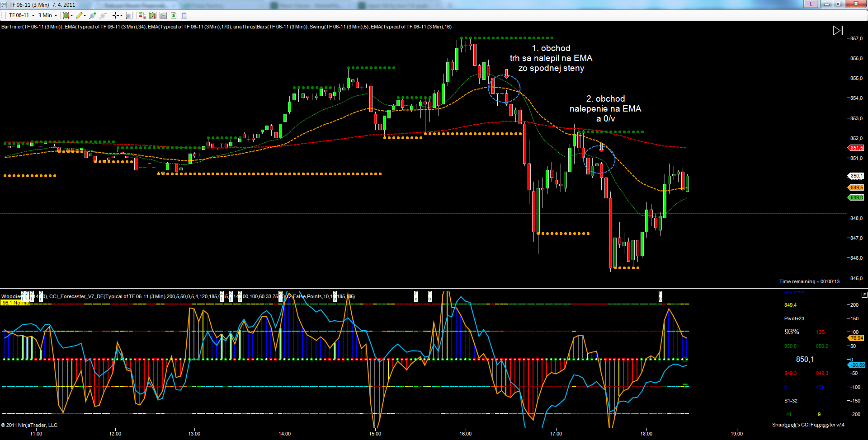
Task: Select the '2. obchod' chart annotation text
Action: (x=605, y=99)
